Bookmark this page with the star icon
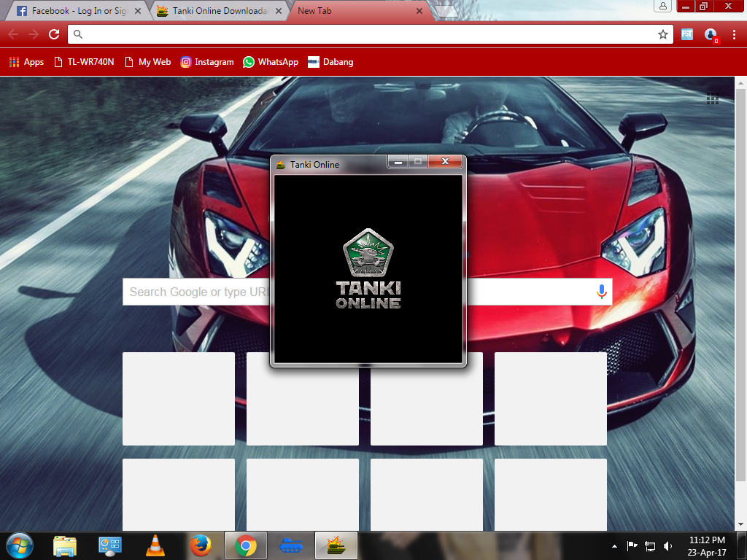The height and width of the screenshot is (560, 747). (x=662, y=34)
